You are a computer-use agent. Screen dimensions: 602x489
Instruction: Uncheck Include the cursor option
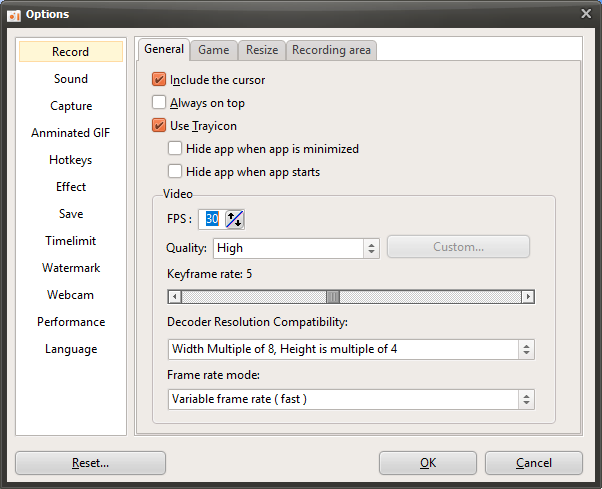159,80
